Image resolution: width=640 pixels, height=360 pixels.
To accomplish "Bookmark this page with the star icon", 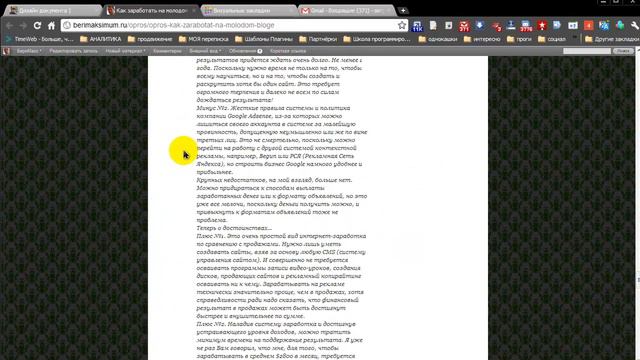I will [402, 25].
